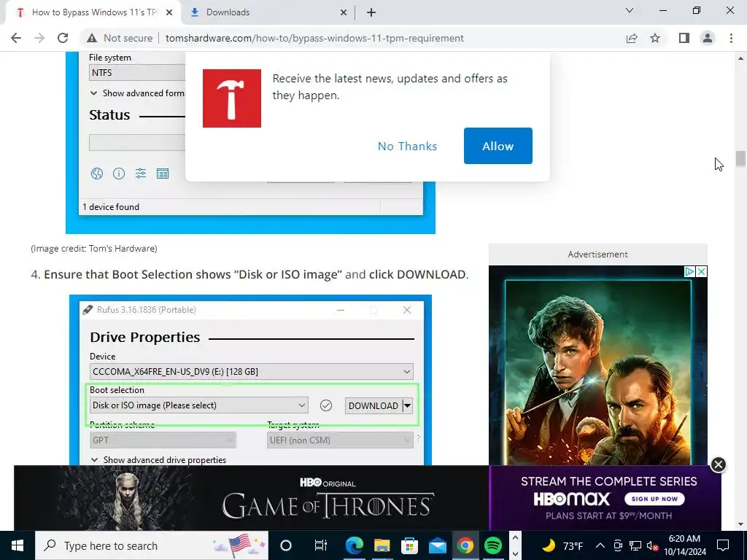The image size is (747, 560).
Task: Expand Show advanced drive properties
Action: coord(158,460)
